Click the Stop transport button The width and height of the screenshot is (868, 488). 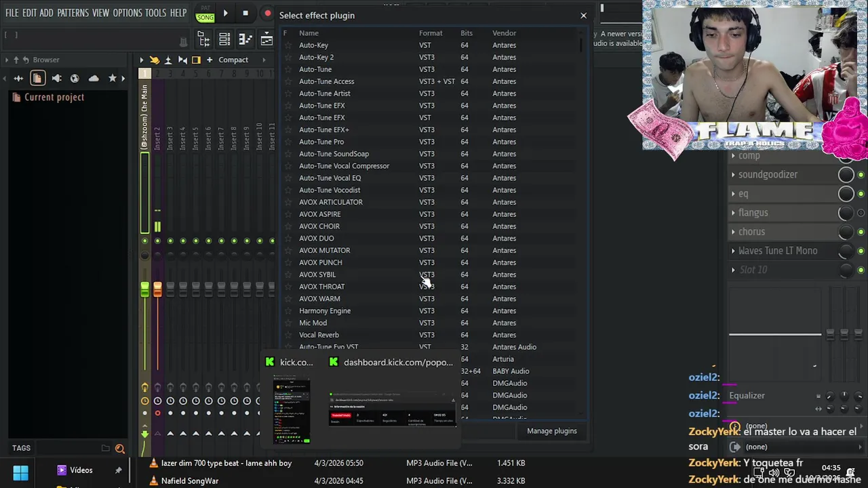click(x=245, y=13)
